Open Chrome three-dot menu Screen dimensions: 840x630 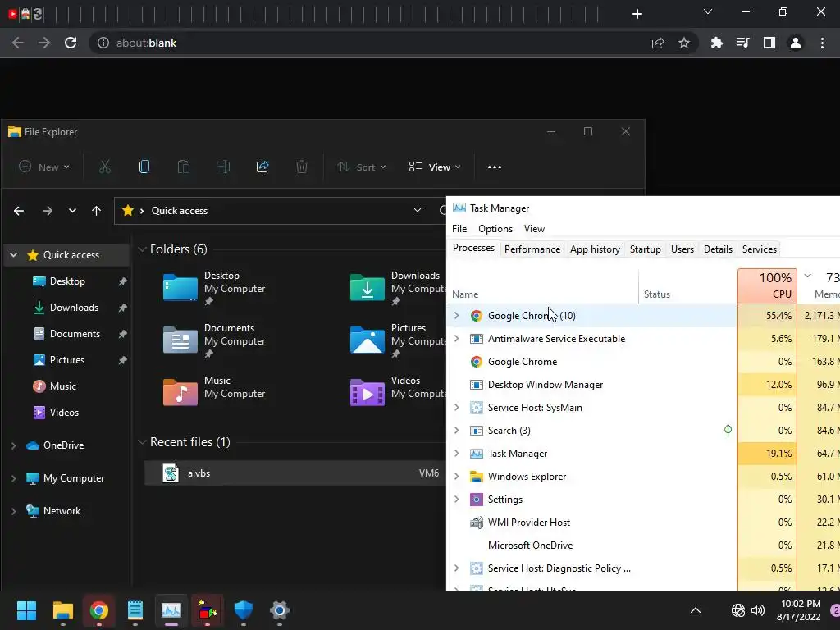coord(822,43)
